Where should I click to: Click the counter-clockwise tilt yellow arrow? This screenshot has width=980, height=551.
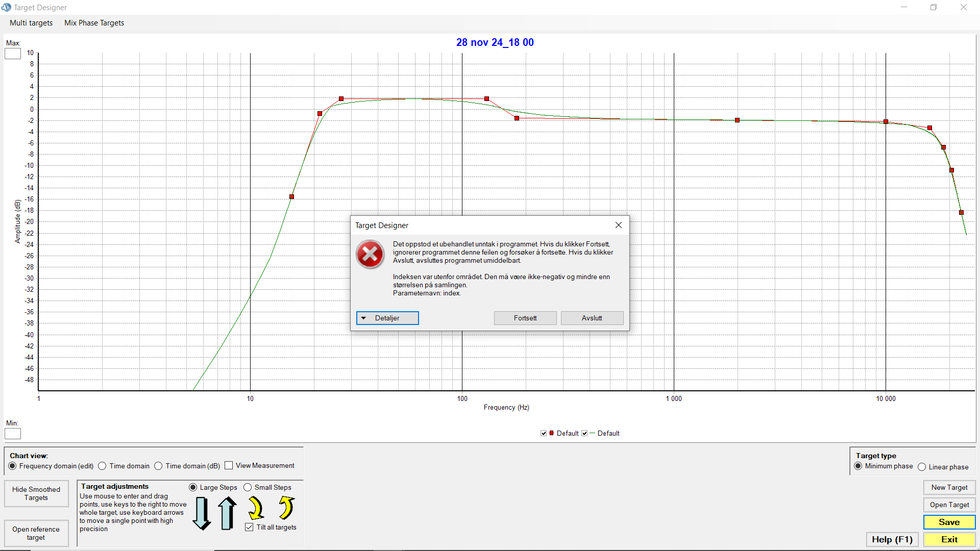[x=286, y=508]
